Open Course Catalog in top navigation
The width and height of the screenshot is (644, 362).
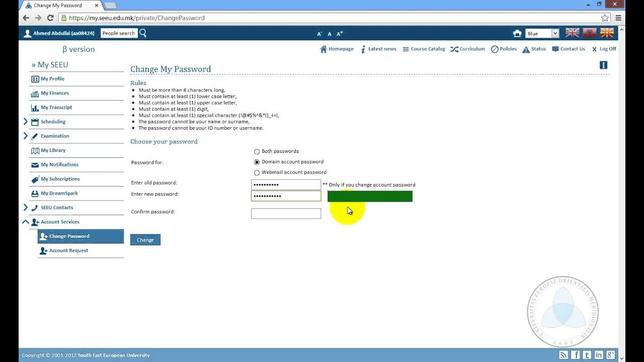click(424, 49)
